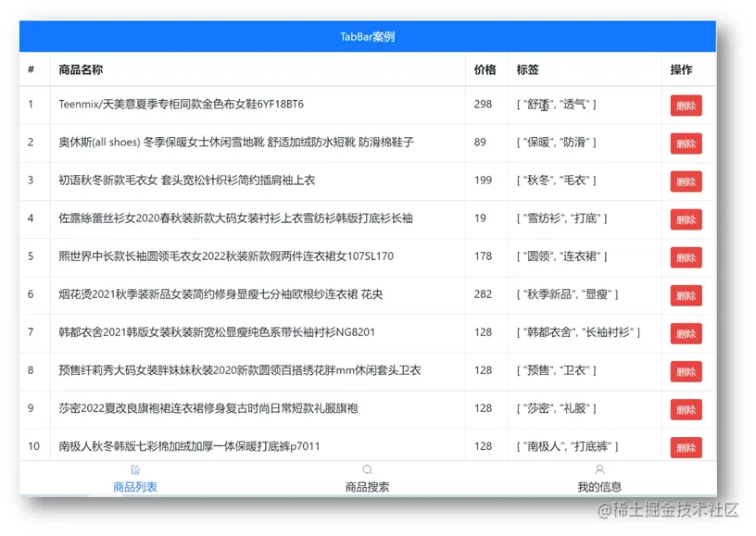Select product name 熙世界中长款长袖圆领毛衣
The height and width of the screenshot is (536, 756).
click(226, 256)
